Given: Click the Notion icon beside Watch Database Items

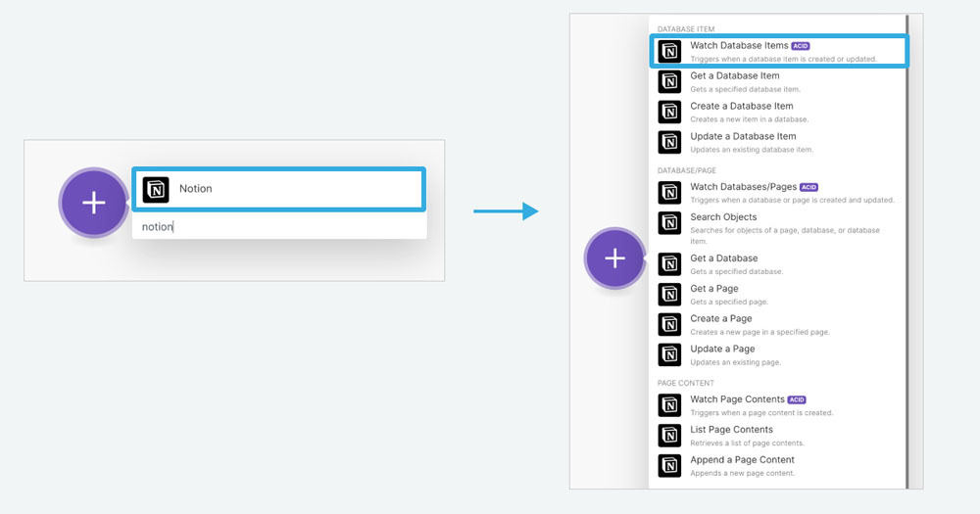Looking at the screenshot, I should coord(669,51).
